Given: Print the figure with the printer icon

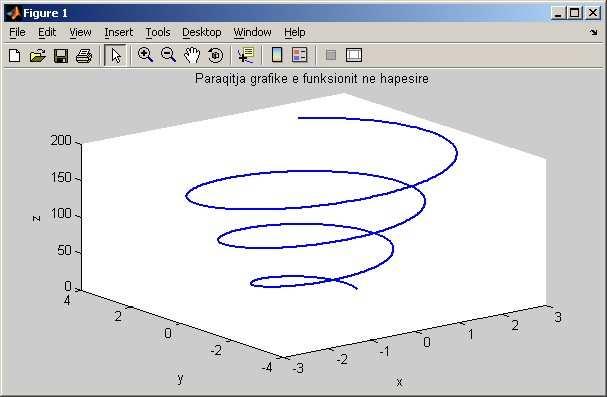Looking at the screenshot, I should (84, 55).
